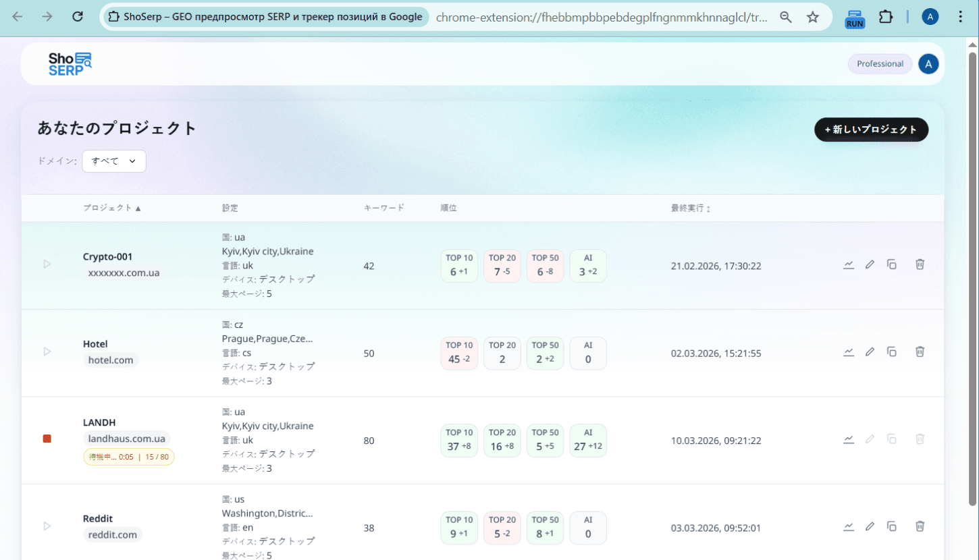The image size is (979, 560).
Task: Click the Chrome address bar URL
Action: click(x=602, y=18)
